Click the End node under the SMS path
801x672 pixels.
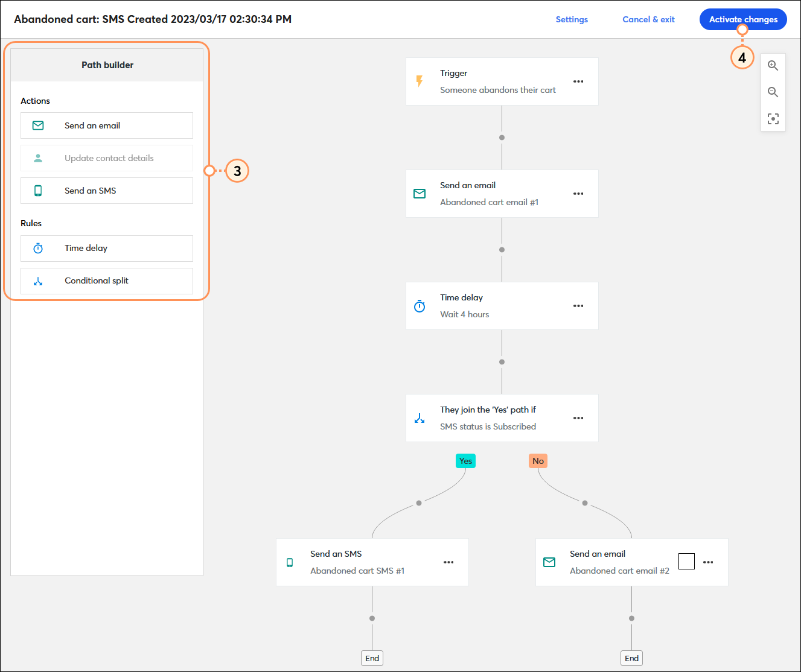pos(372,658)
